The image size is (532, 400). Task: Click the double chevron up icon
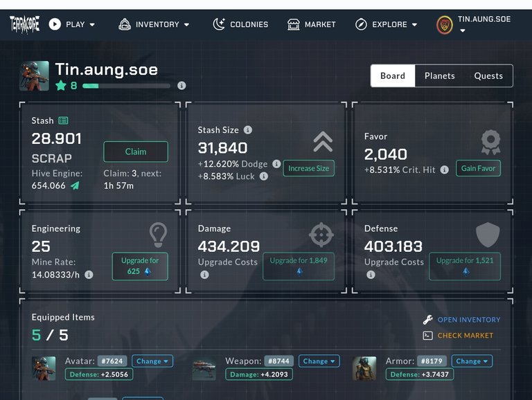point(323,141)
